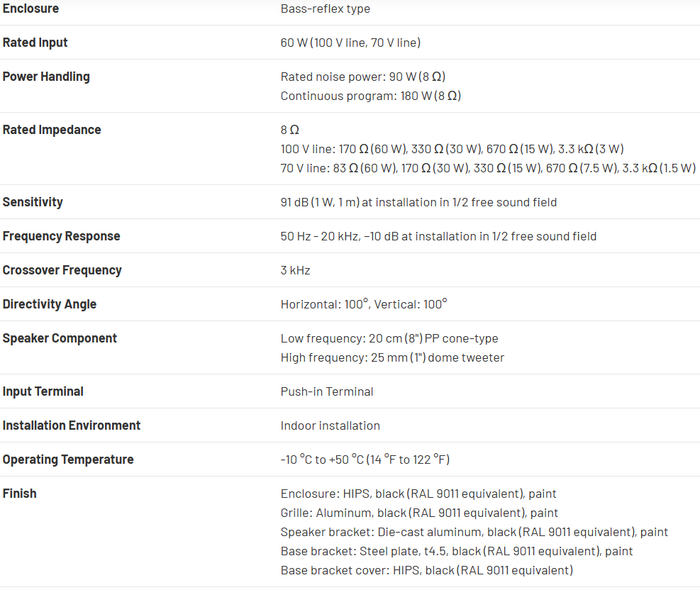
Task: Select the Power Handling heading
Action: point(46,77)
